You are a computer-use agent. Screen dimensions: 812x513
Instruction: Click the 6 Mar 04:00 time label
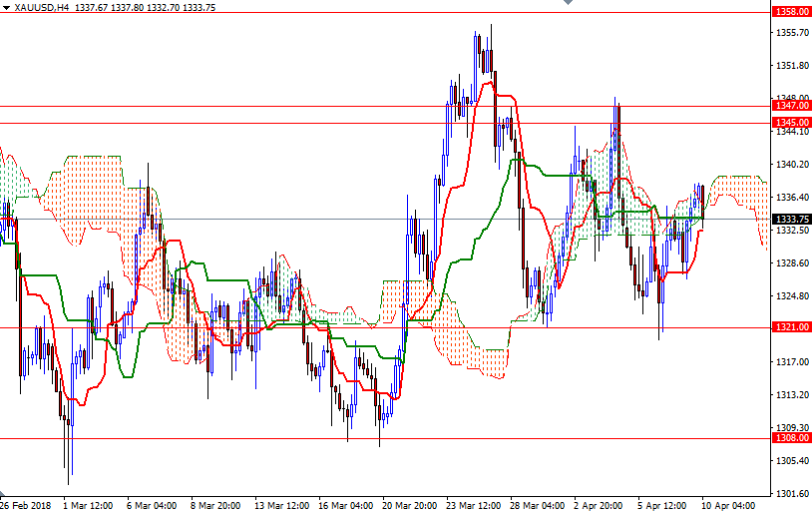click(152, 505)
